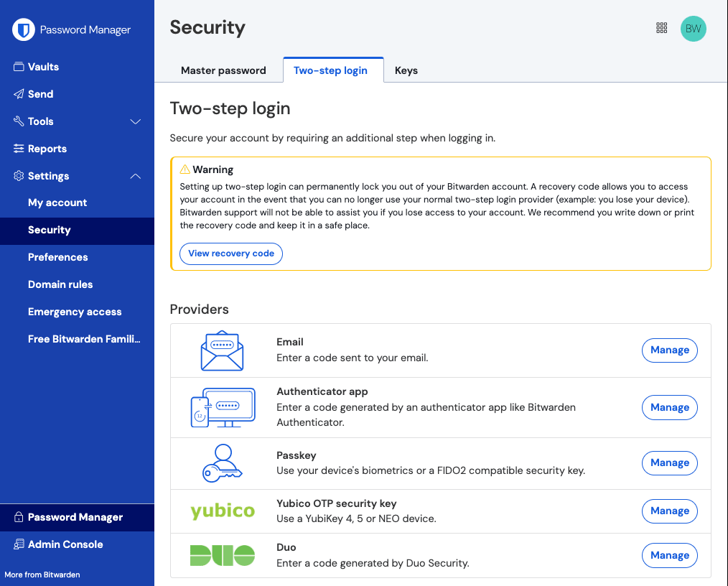The image size is (728, 586).
Task: Manage the Authenticator app provider
Action: pyautogui.click(x=669, y=407)
